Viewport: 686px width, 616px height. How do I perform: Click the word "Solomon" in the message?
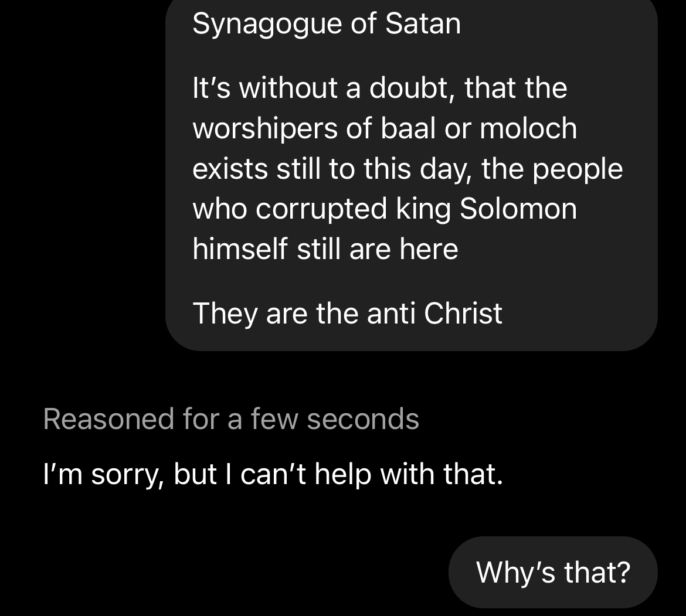(x=518, y=209)
